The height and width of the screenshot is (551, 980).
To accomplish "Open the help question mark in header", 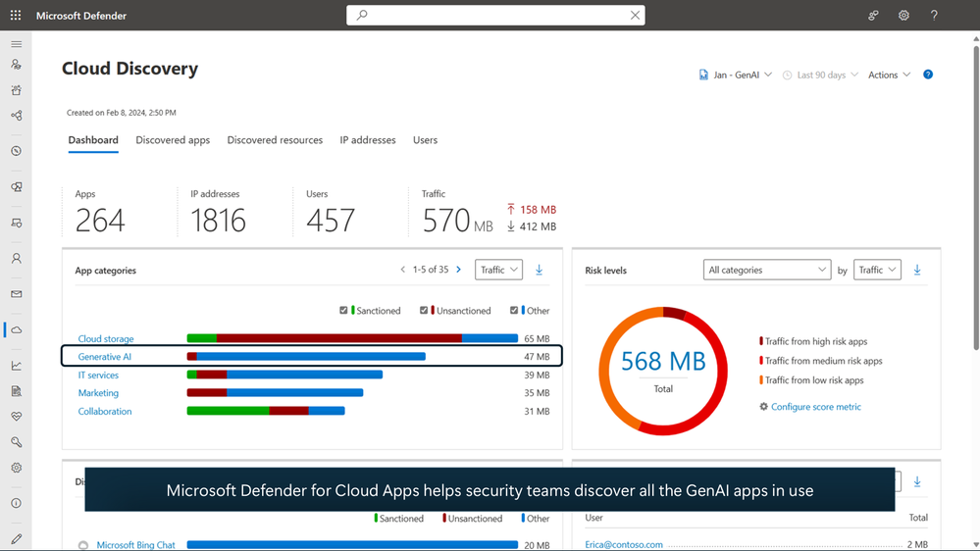I will [934, 15].
